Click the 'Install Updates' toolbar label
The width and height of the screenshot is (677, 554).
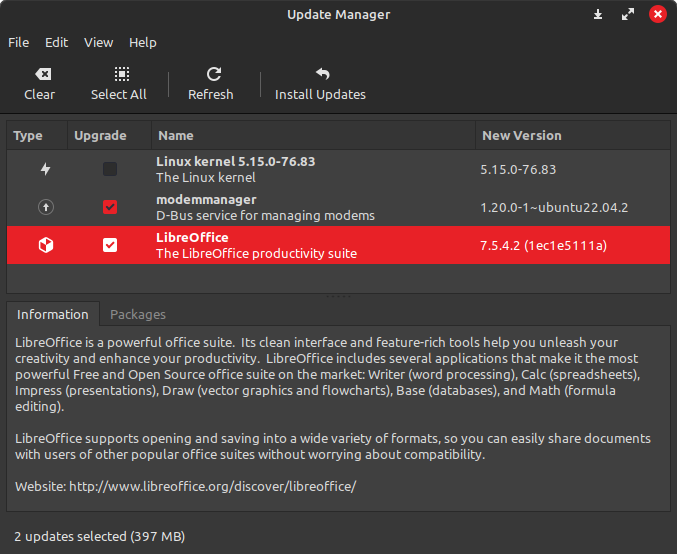pos(320,95)
